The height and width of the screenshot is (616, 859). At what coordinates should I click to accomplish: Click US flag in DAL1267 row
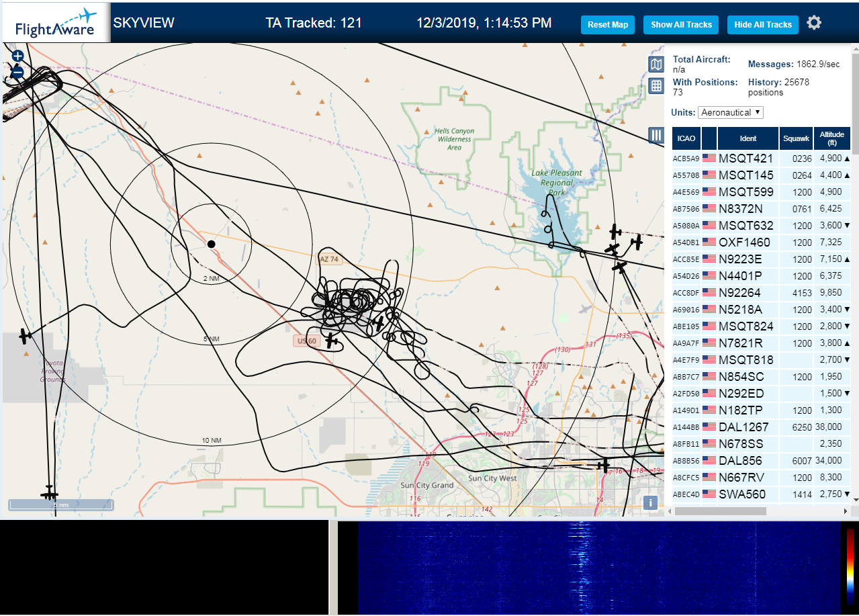pos(709,427)
